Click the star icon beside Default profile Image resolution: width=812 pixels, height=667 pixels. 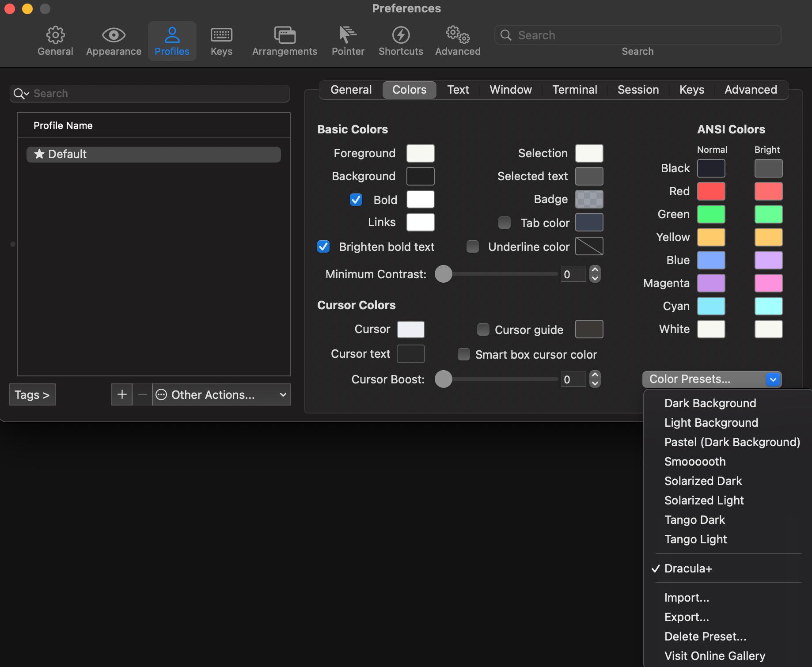(39, 154)
